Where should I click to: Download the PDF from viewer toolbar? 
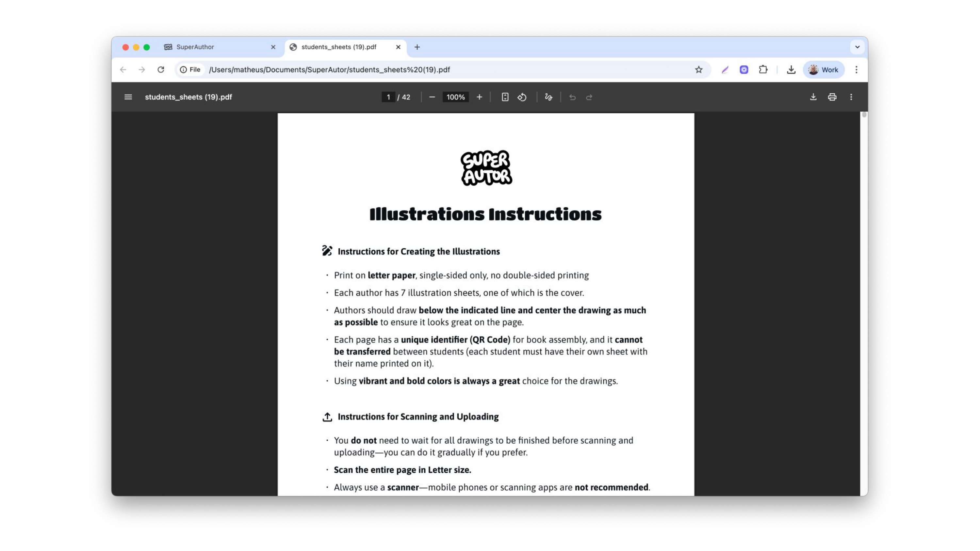pos(813,97)
